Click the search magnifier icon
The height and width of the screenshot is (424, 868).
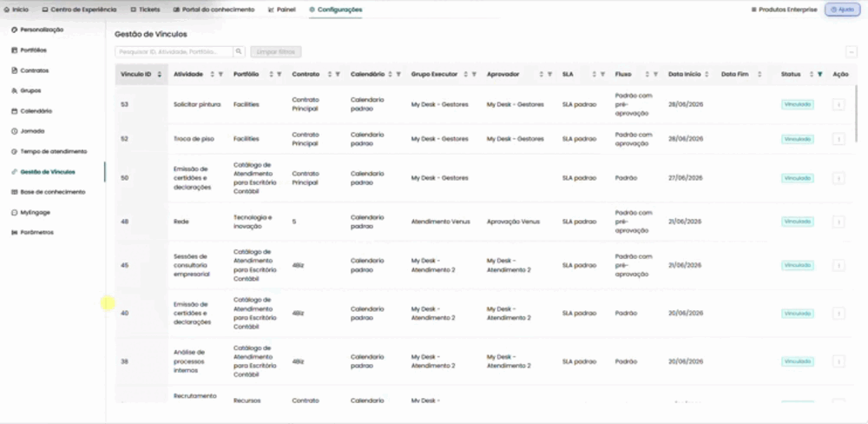pos(239,51)
